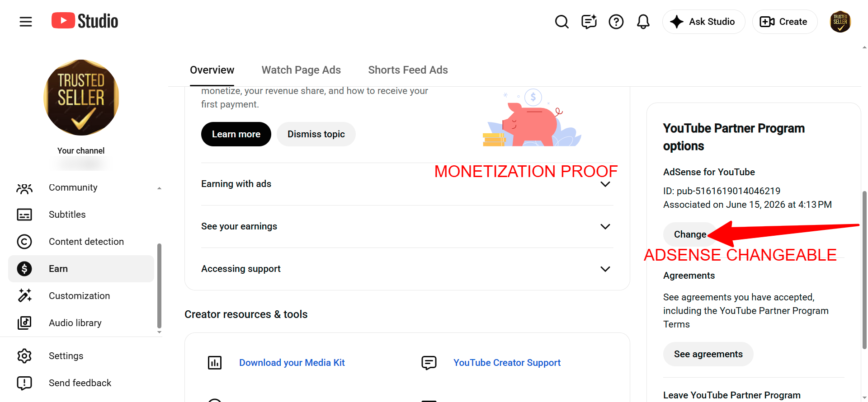Expand the Accessing support section

pyautogui.click(x=407, y=269)
